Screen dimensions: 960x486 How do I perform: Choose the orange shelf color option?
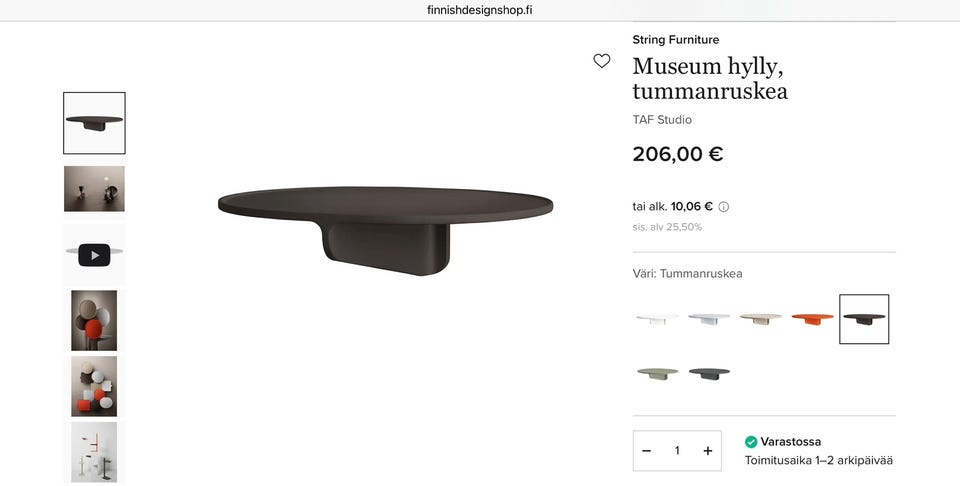812,319
